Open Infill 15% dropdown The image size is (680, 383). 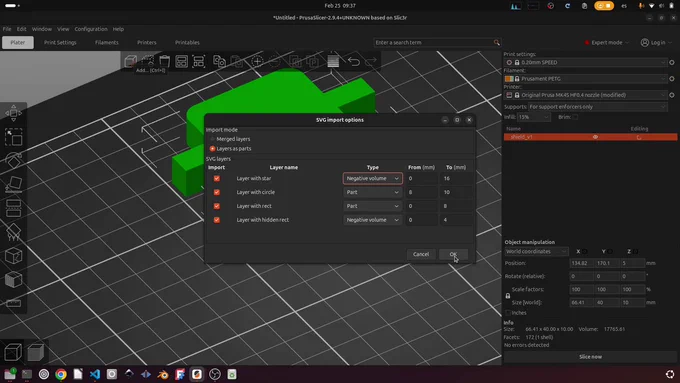533,117
